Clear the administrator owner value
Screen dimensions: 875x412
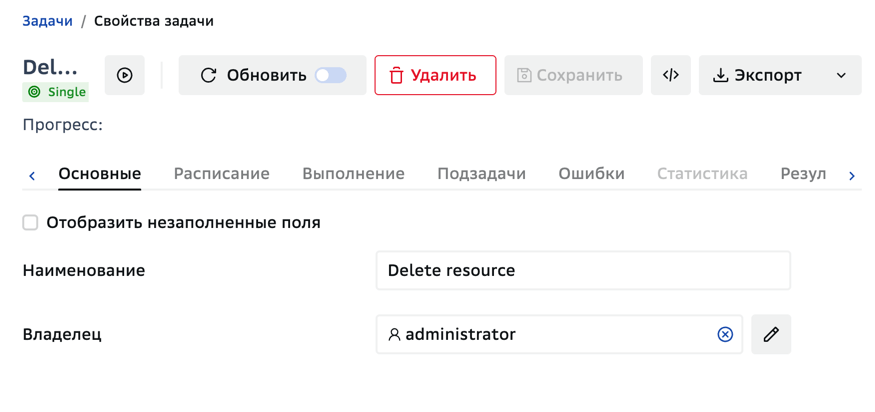pos(724,334)
